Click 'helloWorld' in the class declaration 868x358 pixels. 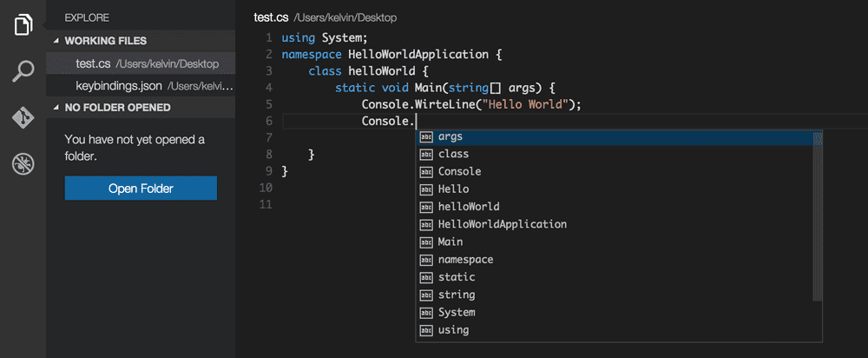click(x=381, y=71)
